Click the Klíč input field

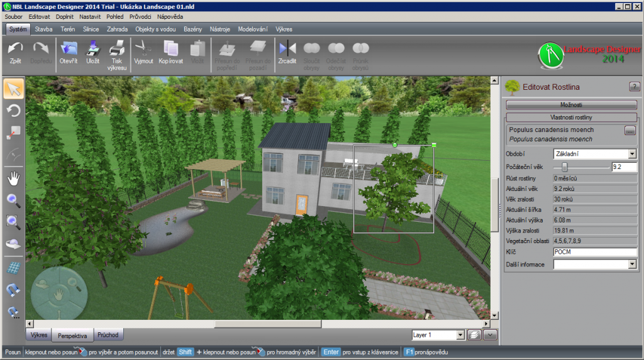tap(595, 252)
